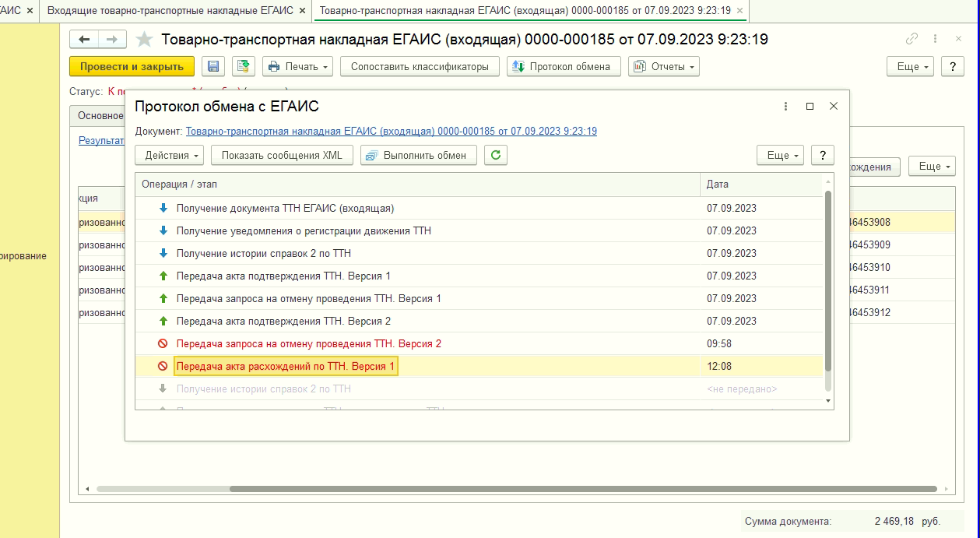Click Выполнить обмен button
Image resolution: width=980 pixels, height=538 pixels.
(x=419, y=155)
